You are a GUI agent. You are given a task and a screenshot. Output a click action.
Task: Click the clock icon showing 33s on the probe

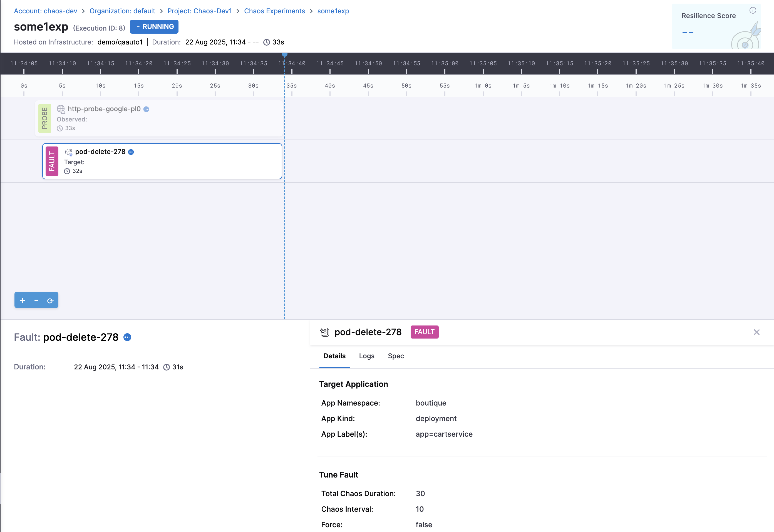click(60, 128)
